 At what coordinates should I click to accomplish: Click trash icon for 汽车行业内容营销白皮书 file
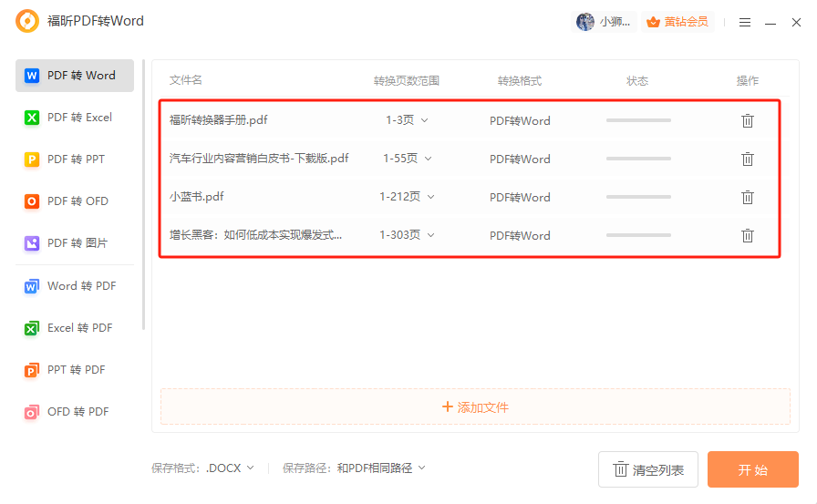coord(747,159)
